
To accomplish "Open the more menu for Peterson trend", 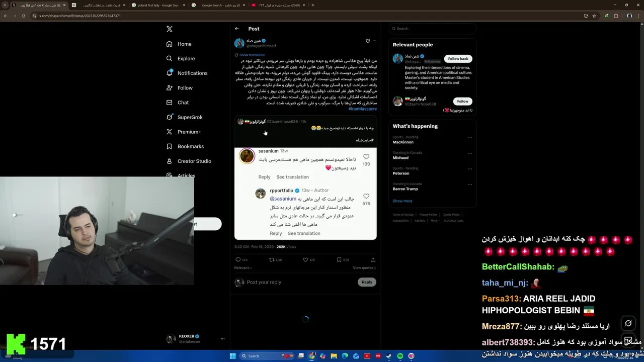I will coord(470,169).
